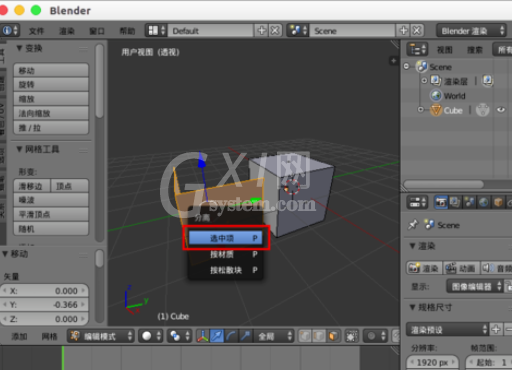Image resolution: width=512 pixels, height=370 pixels.
Task: Expand the Cube tree item
Action: [421, 109]
